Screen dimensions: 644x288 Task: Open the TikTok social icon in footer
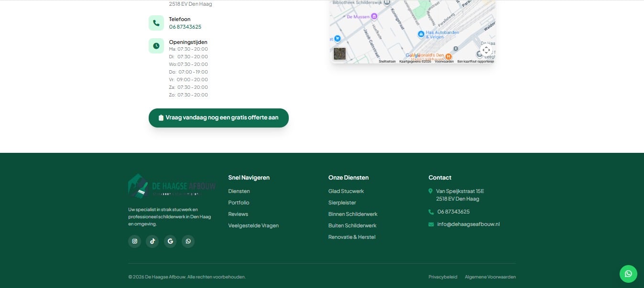(153, 241)
